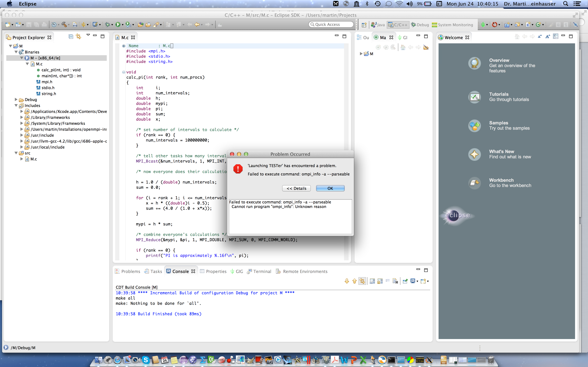Screen dimensions: 588x367
Task: Click OK in Problem Occurred dialog
Action: click(x=330, y=188)
